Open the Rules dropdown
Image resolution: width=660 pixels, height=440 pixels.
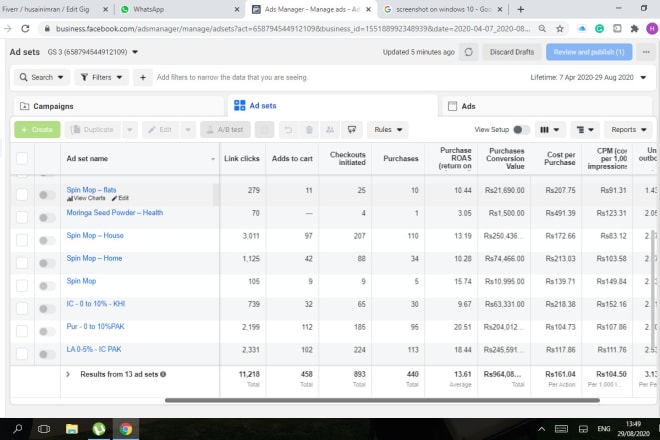click(388, 130)
